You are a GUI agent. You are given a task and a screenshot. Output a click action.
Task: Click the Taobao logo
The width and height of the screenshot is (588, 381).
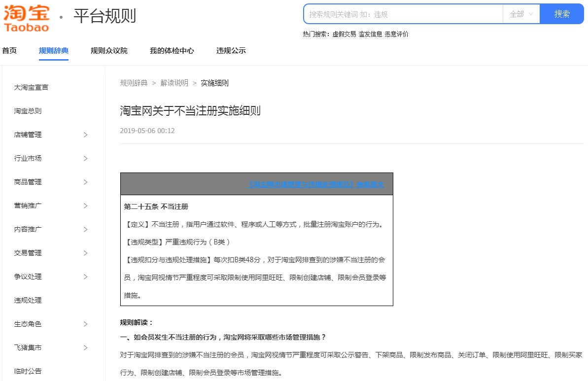(x=26, y=18)
